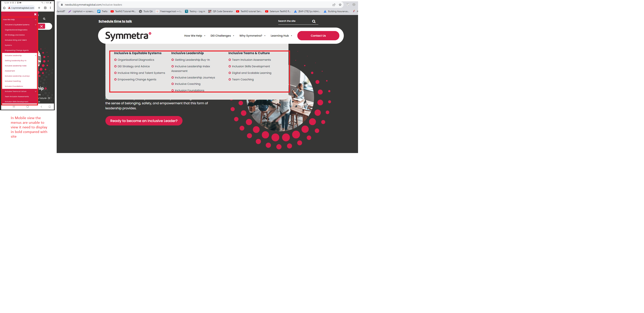
Task: Tap the mobile tab switcher icon
Action: [45, 8]
